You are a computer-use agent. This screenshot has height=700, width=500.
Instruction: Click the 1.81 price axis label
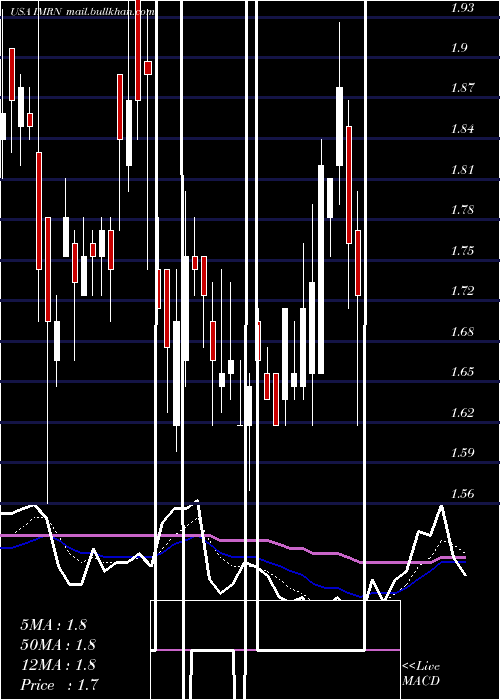click(462, 170)
